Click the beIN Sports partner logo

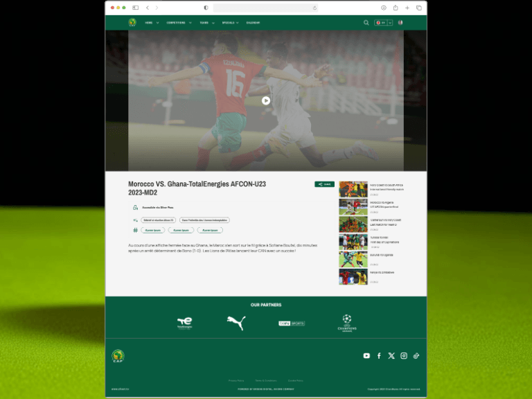tap(292, 323)
